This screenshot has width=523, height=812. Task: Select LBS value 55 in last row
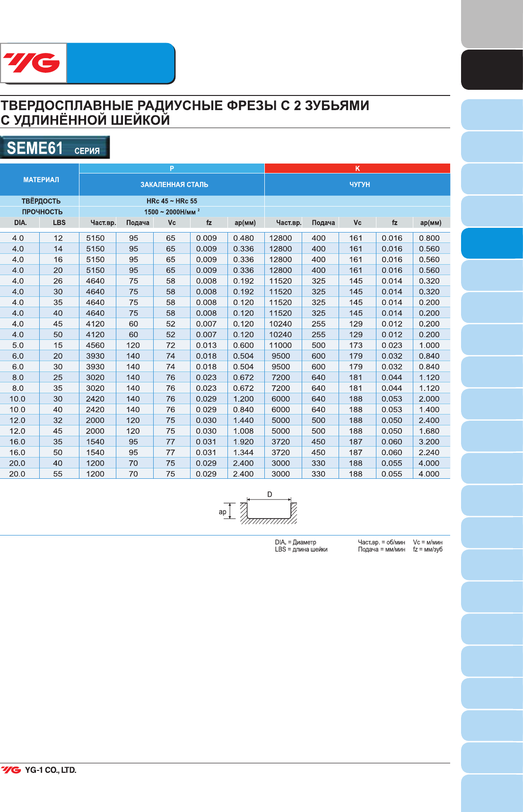tap(58, 474)
